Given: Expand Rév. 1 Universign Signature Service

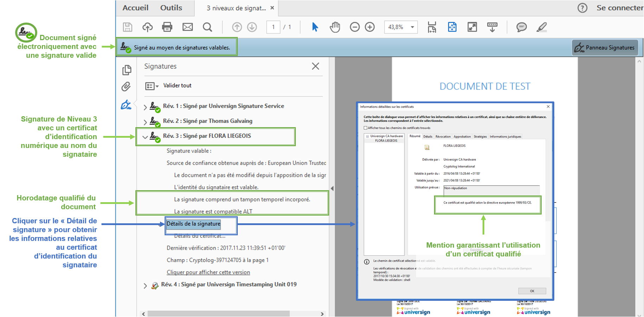Looking at the screenshot, I should [x=145, y=107].
